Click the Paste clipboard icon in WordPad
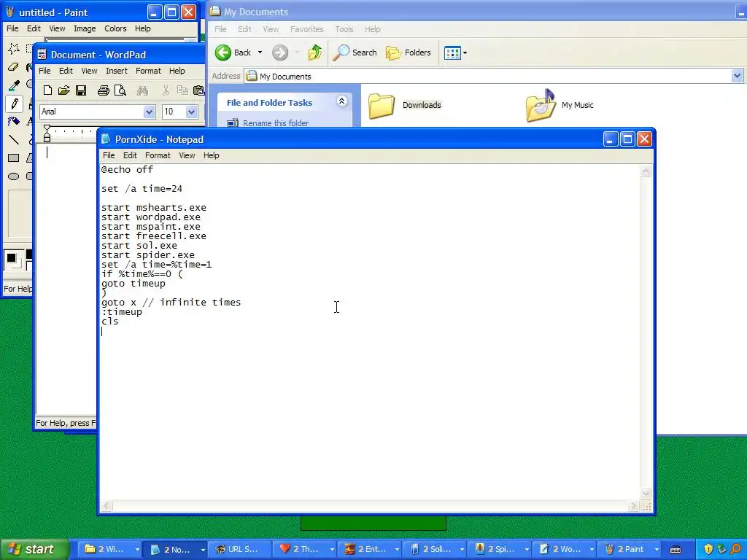747x560 pixels. pyautogui.click(x=198, y=90)
